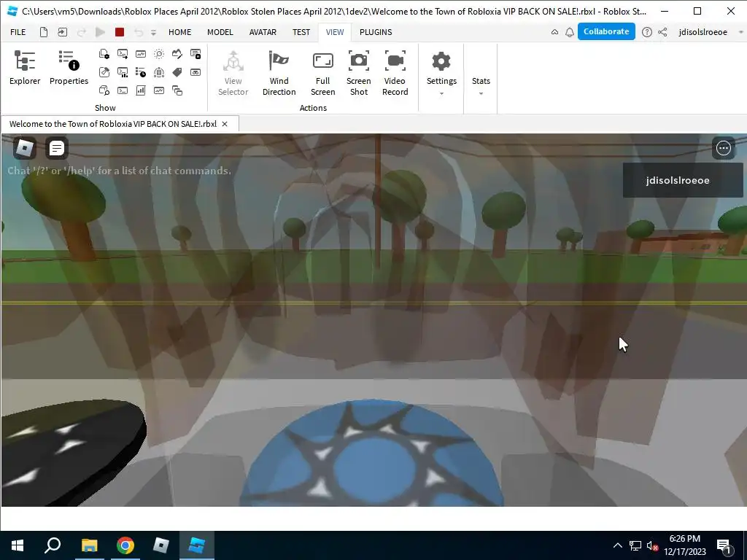Open Windows taskbar search

coord(53,545)
